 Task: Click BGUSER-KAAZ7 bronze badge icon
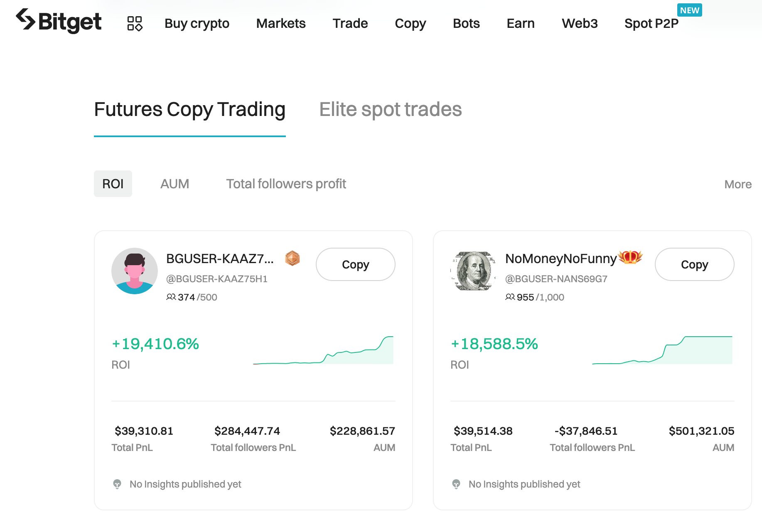click(x=293, y=259)
